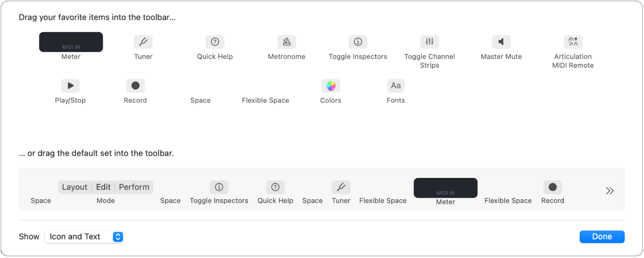This screenshot has height=258, width=644.
Task: Select the Metronome icon
Action: click(x=286, y=42)
